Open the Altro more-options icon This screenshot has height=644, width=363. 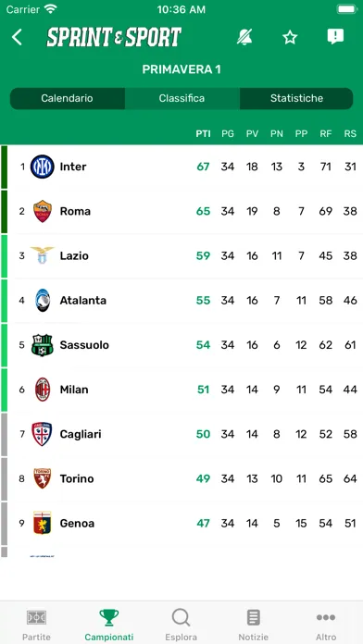[326, 617]
